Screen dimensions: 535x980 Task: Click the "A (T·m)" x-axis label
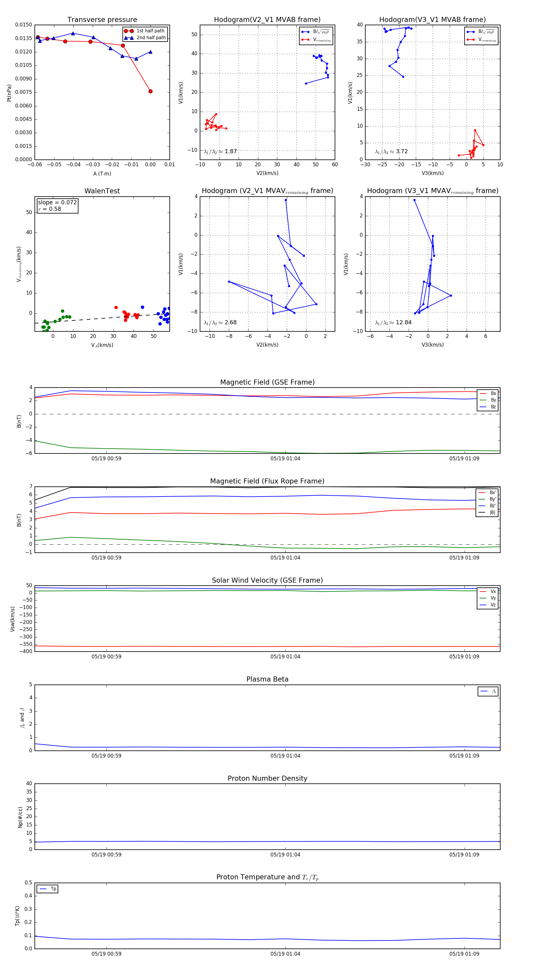pyautogui.click(x=102, y=173)
